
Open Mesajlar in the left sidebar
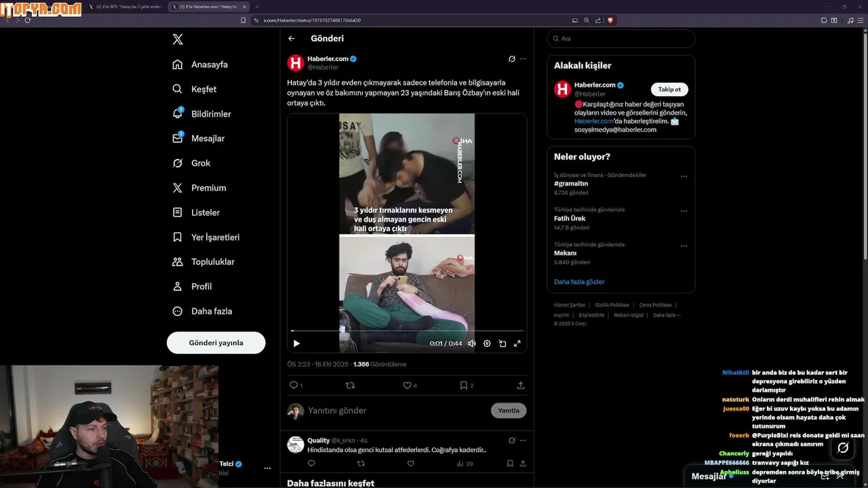(198, 138)
